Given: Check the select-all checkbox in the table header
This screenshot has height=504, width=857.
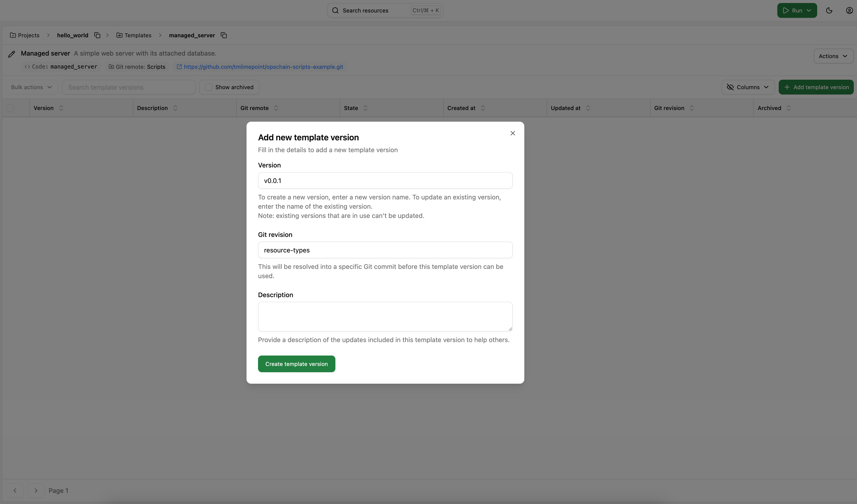Looking at the screenshot, I should 10,108.
